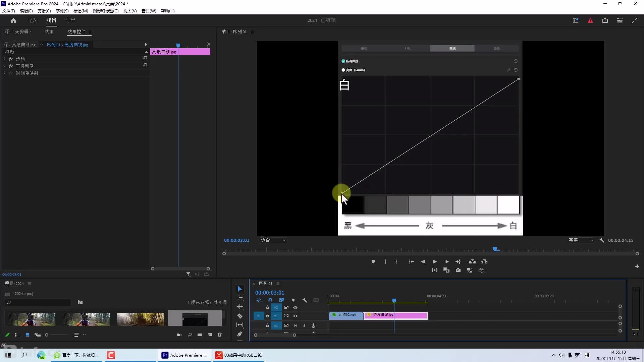The image size is (644, 362).
Task: Switch to the 效果 tab
Action: pos(49,32)
